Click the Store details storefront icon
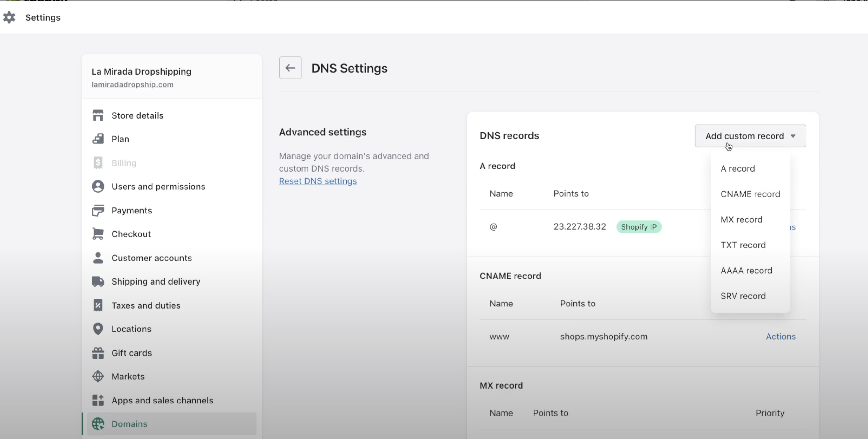Screen dimensions: 868x439 tap(98, 115)
